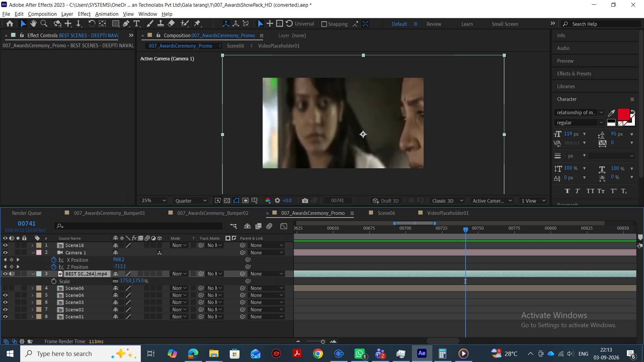Open the Quarter resolution dropdown

coord(191,200)
